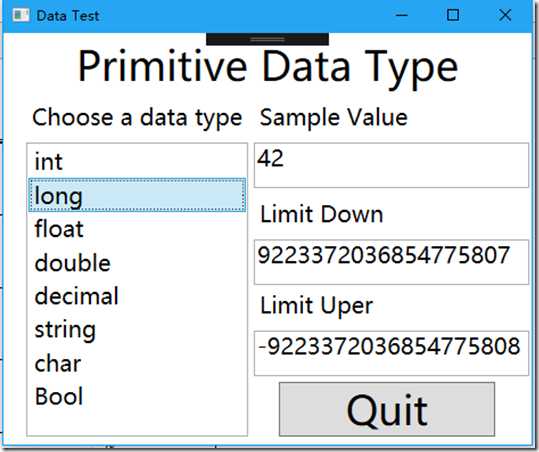Maximize the Data Test window
The image size is (539, 452).
tap(453, 15)
